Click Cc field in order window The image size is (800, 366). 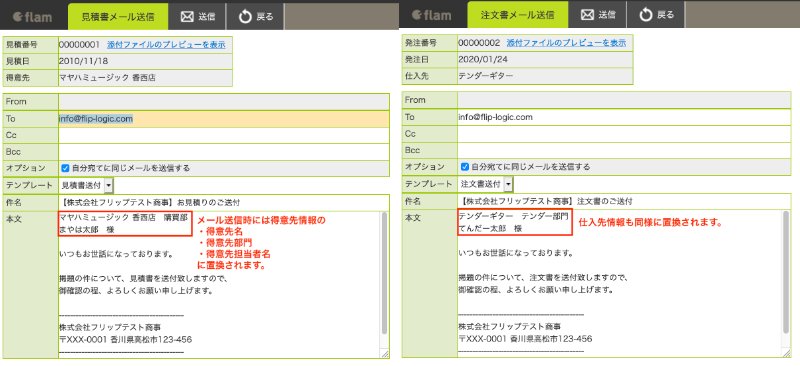pos(623,134)
